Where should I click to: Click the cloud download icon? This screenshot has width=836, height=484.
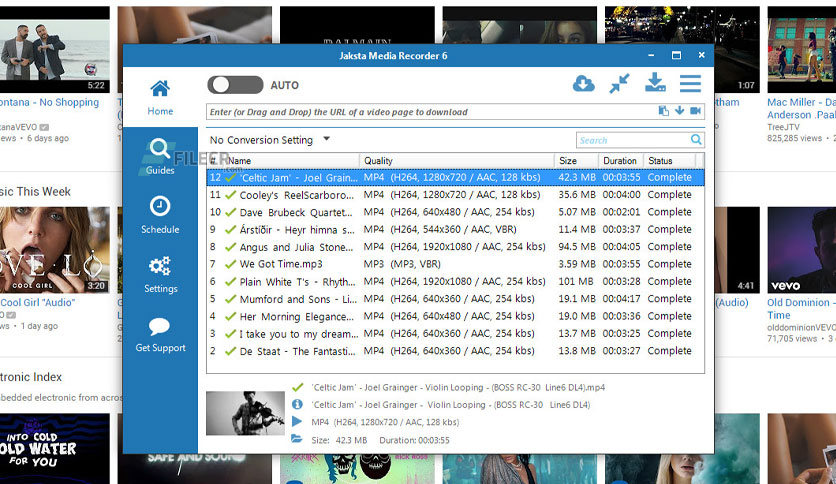click(584, 84)
